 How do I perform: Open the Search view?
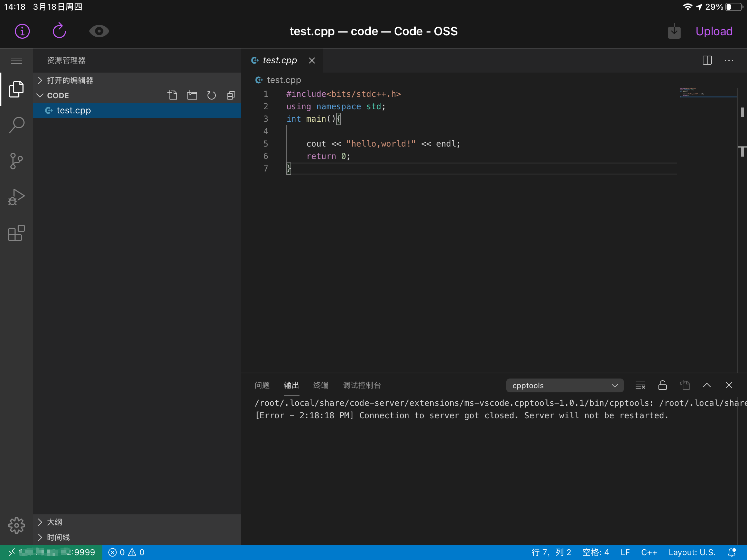[16, 125]
